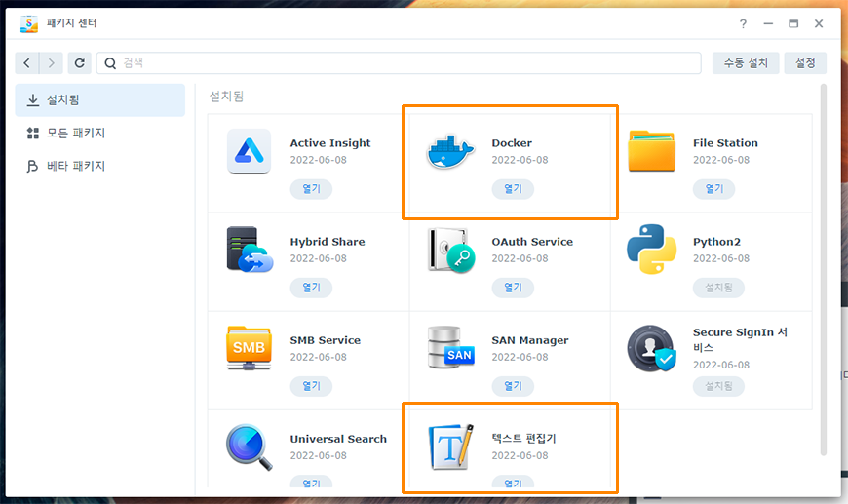Image resolution: width=848 pixels, height=504 pixels.
Task: Click the Universal Search magnifier icon
Action: tap(250, 447)
